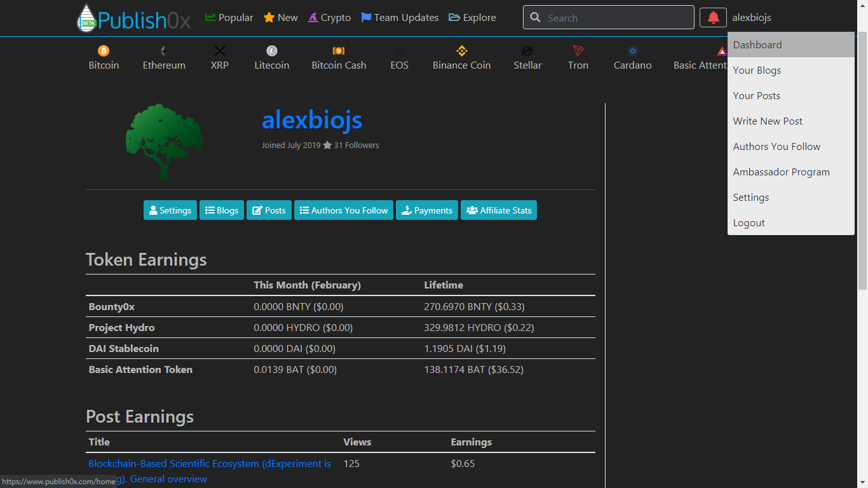
Task: Open the alexbiojs profile name link
Action: point(312,119)
